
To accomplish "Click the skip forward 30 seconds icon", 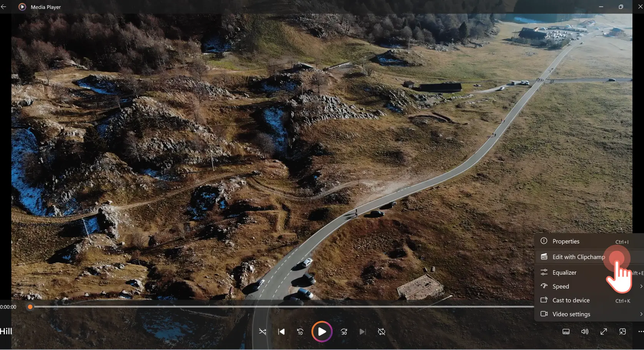I will point(344,332).
